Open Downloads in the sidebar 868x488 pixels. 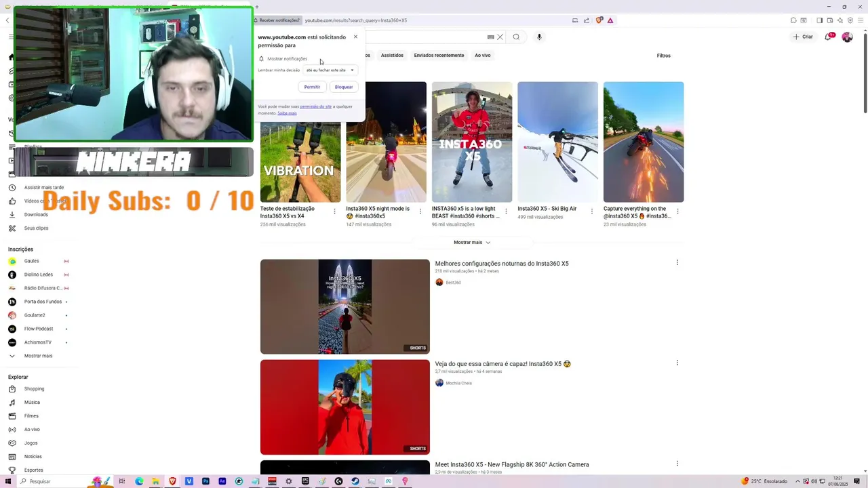pyautogui.click(x=36, y=215)
